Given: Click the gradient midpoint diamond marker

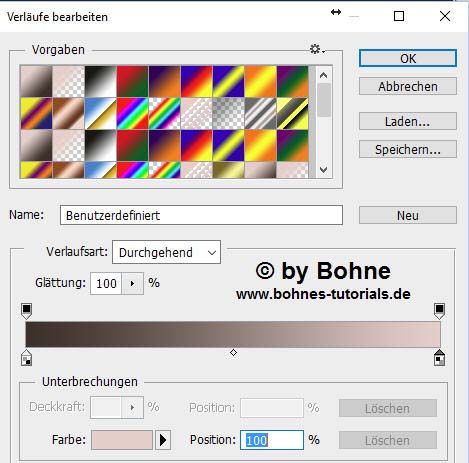Looking at the screenshot, I should pos(233,352).
